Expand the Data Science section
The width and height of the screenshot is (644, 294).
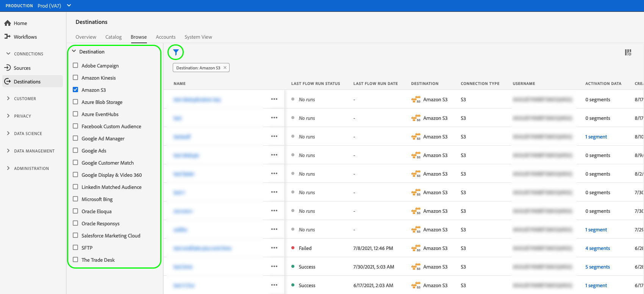8,133
